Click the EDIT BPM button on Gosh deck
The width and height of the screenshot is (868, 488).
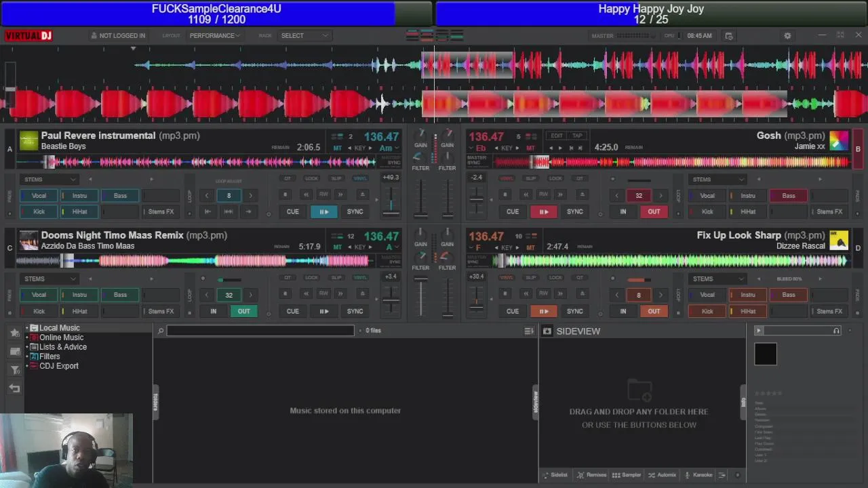[557, 136]
